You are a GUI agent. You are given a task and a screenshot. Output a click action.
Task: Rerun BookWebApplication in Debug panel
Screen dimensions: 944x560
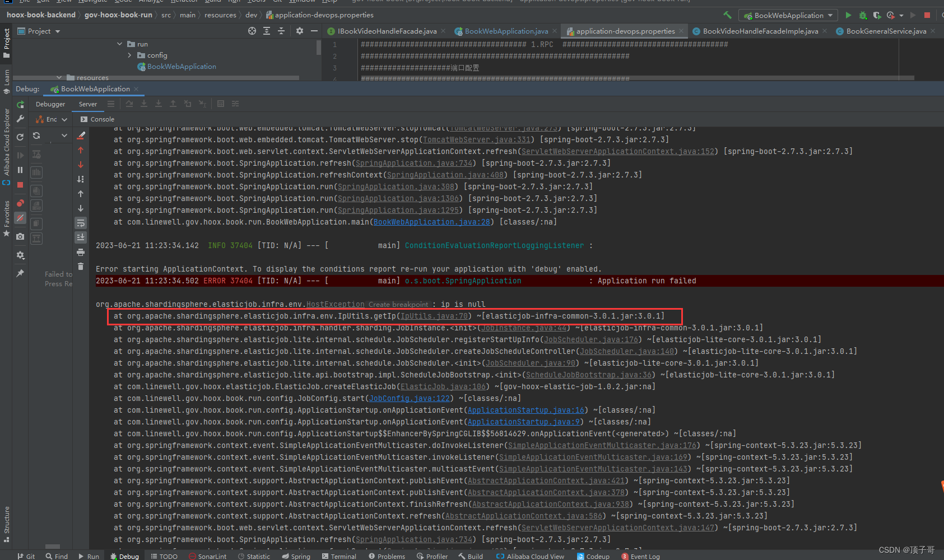20,104
